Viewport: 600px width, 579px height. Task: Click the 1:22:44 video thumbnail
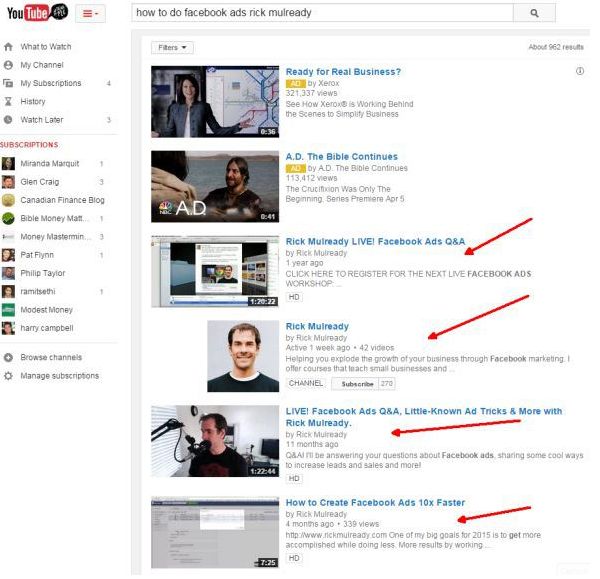[x=215, y=441]
